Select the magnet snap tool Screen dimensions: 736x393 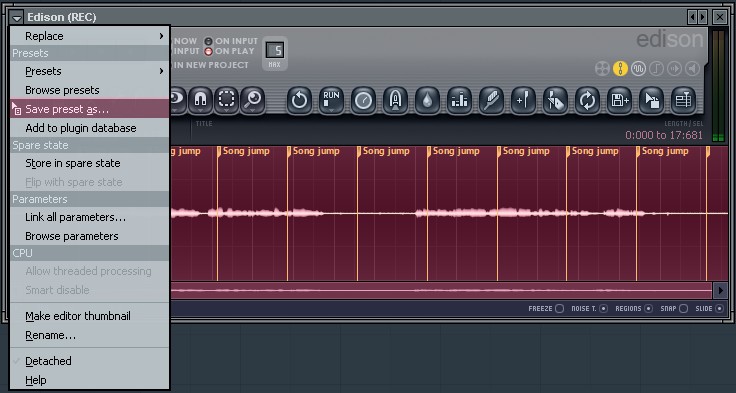coord(201,100)
